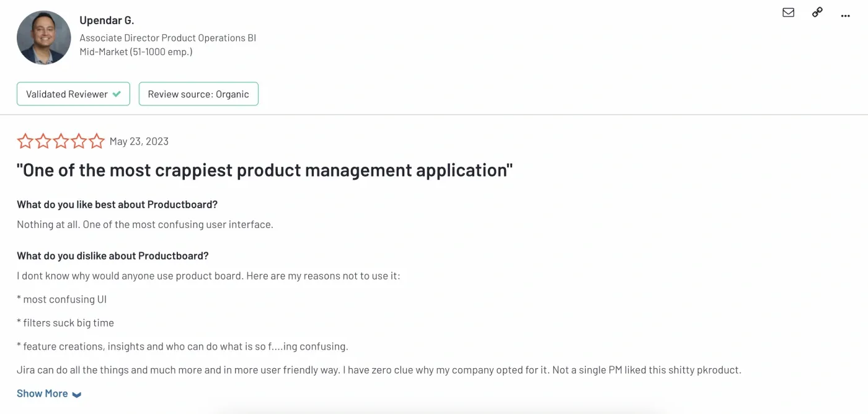The height and width of the screenshot is (414, 868).
Task: Click the fifth rating star
Action: coord(96,141)
